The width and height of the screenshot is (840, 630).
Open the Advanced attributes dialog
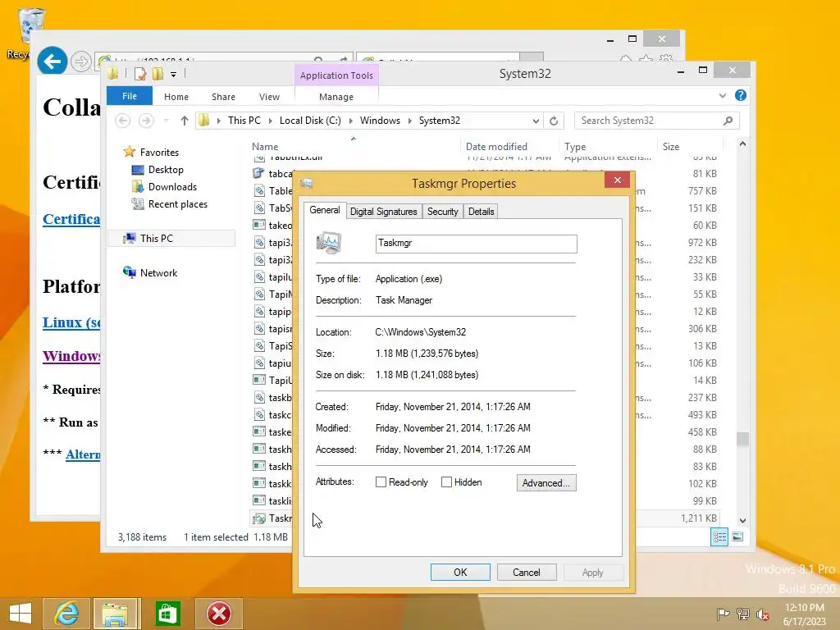click(x=546, y=482)
